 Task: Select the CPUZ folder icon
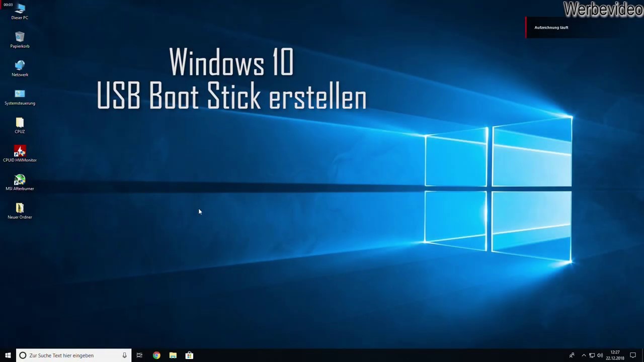point(20,126)
